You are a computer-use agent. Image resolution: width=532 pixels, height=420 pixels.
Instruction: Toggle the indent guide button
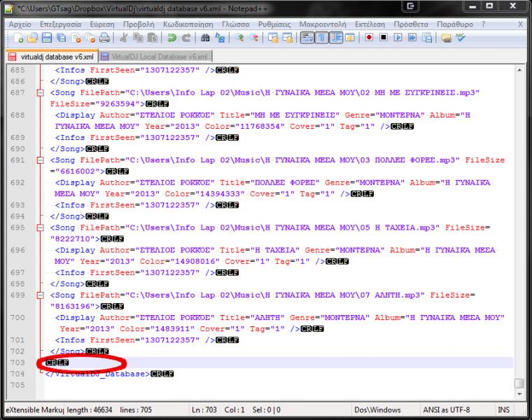click(x=335, y=38)
